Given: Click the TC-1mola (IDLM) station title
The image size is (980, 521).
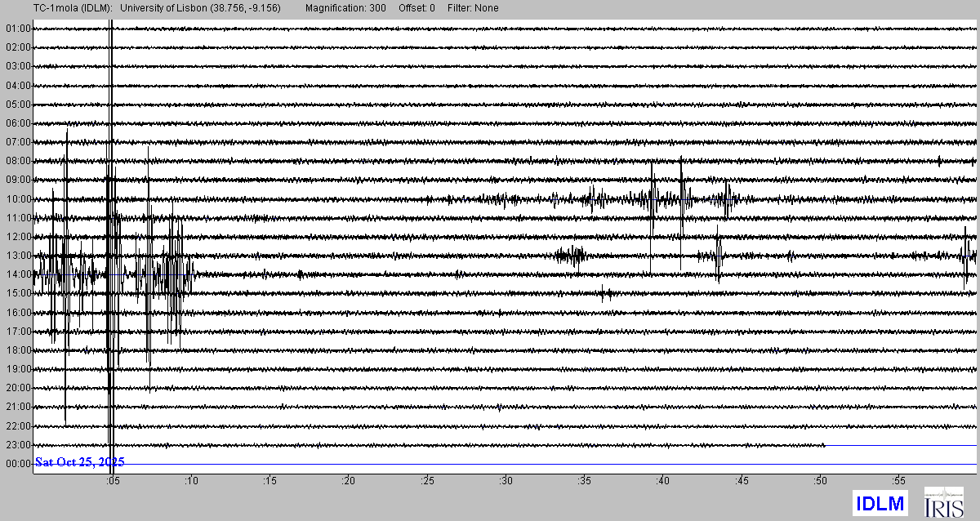Looking at the screenshot, I should tap(56, 8).
